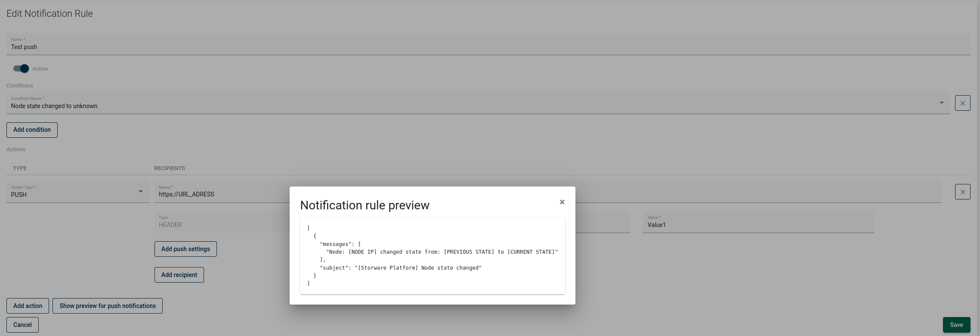Click the Add condition button
The width and height of the screenshot is (980, 336).
(32, 130)
